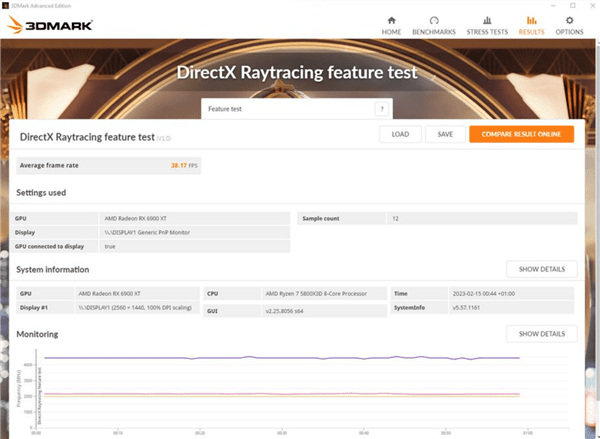Click the purple line in monitoring chart
The image size is (600, 439).
(282, 358)
